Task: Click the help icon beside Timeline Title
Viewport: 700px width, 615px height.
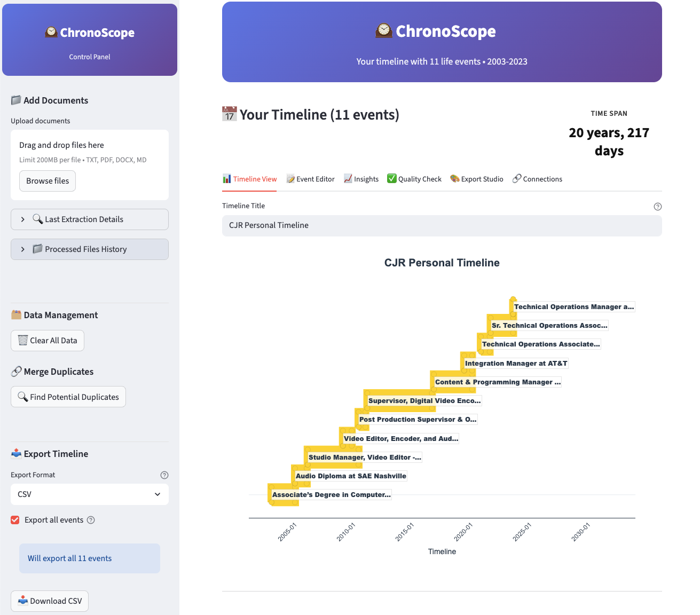Action: point(658,207)
